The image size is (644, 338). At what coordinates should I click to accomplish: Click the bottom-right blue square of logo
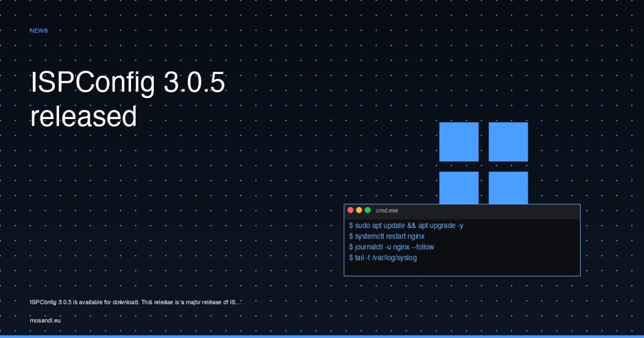point(508,188)
